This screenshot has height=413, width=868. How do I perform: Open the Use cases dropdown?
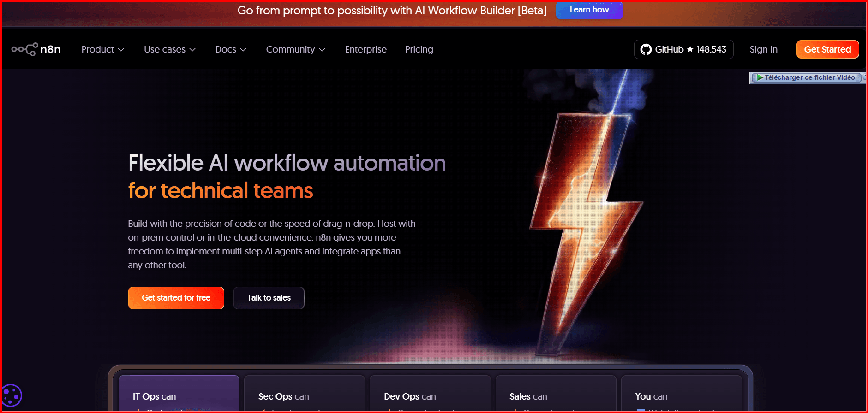[x=169, y=49]
